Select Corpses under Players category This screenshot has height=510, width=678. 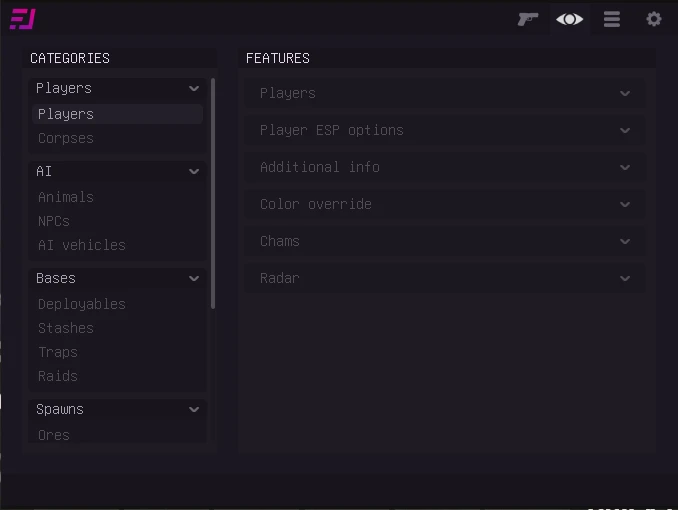(x=66, y=138)
